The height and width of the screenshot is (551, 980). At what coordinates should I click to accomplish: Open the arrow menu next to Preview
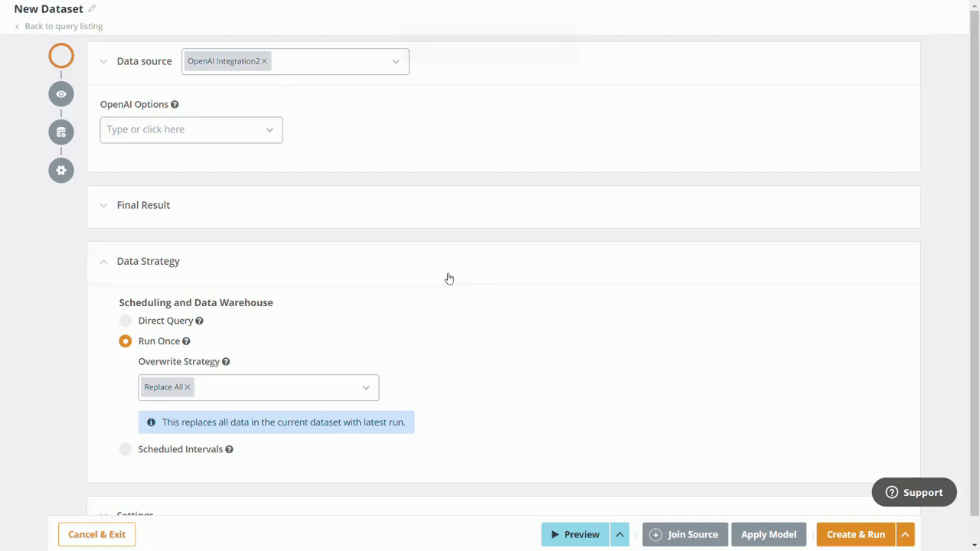(619, 534)
